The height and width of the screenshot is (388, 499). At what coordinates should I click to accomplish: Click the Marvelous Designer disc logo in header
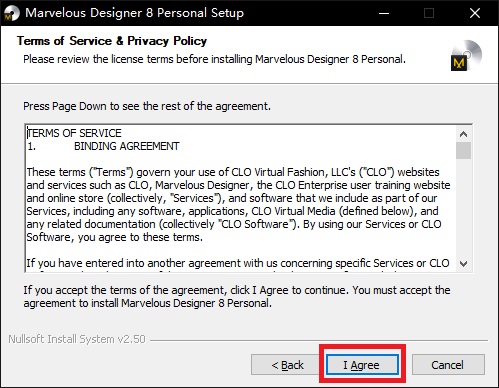point(466,55)
